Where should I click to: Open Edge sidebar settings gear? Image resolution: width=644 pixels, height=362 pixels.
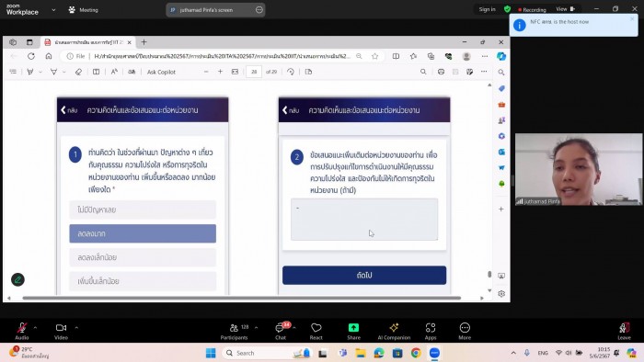501,293
